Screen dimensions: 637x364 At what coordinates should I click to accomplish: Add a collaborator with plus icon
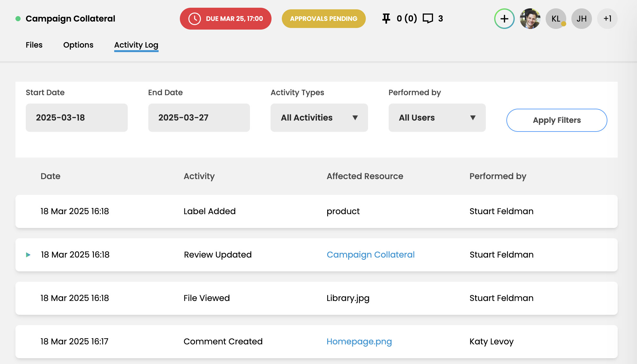click(x=504, y=19)
